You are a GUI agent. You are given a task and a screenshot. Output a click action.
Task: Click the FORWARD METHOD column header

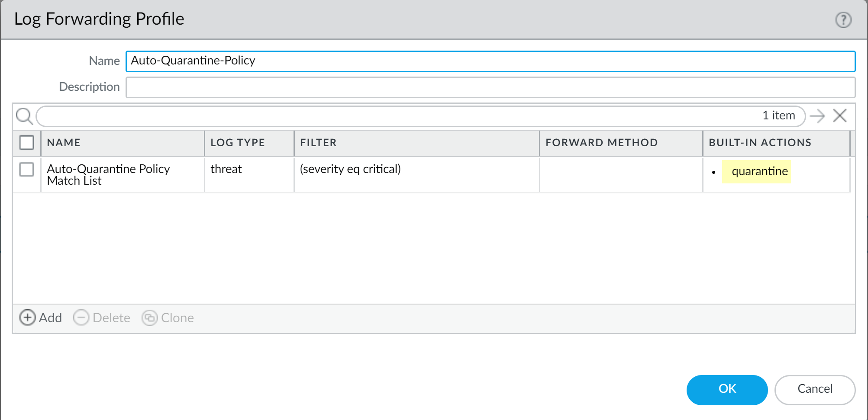[601, 143]
